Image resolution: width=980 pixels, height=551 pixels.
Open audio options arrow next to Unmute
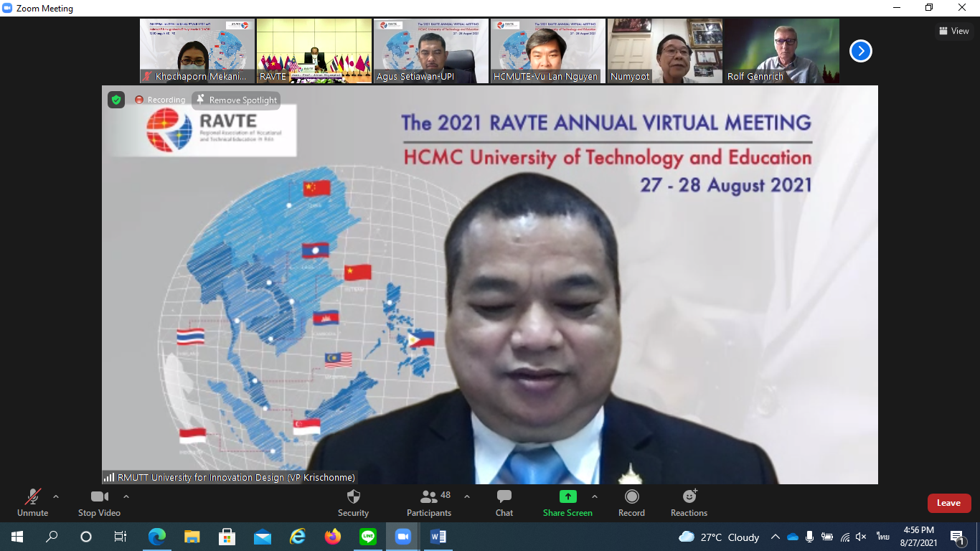point(56,496)
